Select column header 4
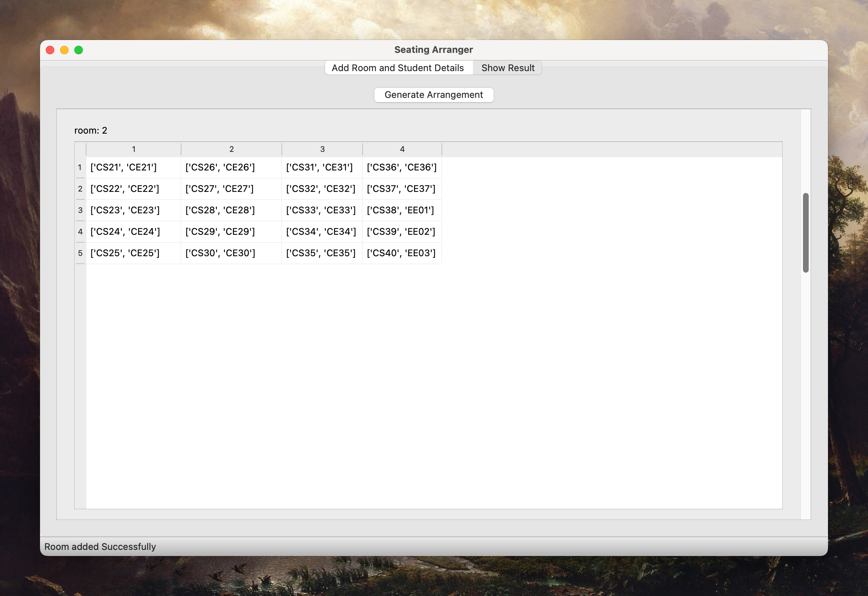868x596 pixels. [402, 149]
